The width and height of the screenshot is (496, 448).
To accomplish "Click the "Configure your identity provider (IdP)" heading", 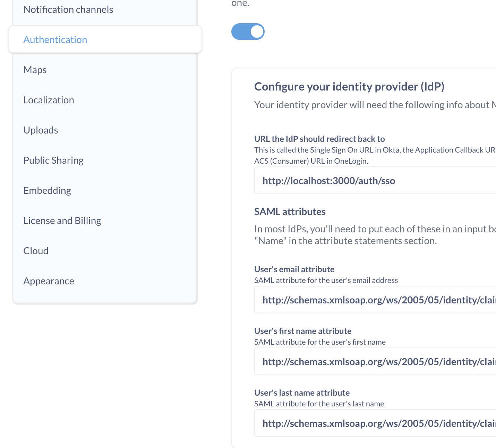I will click(x=349, y=87).
